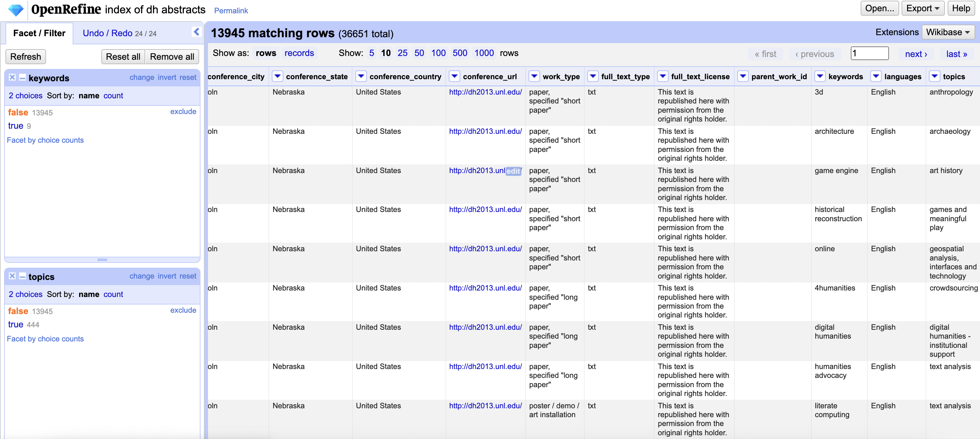Switch view to records mode
980x439 pixels.
click(299, 53)
